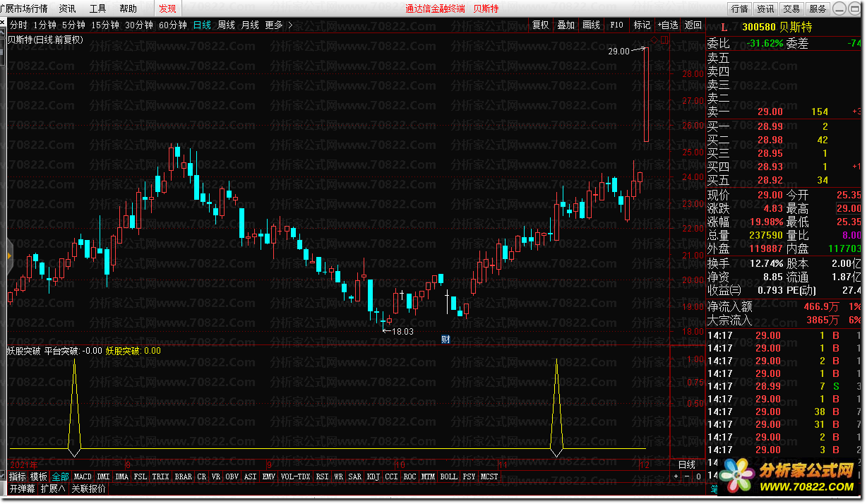Expand the 扩展∧ panel
Image resolution: width=867 pixels, height=504 pixels.
pos(53,488)
